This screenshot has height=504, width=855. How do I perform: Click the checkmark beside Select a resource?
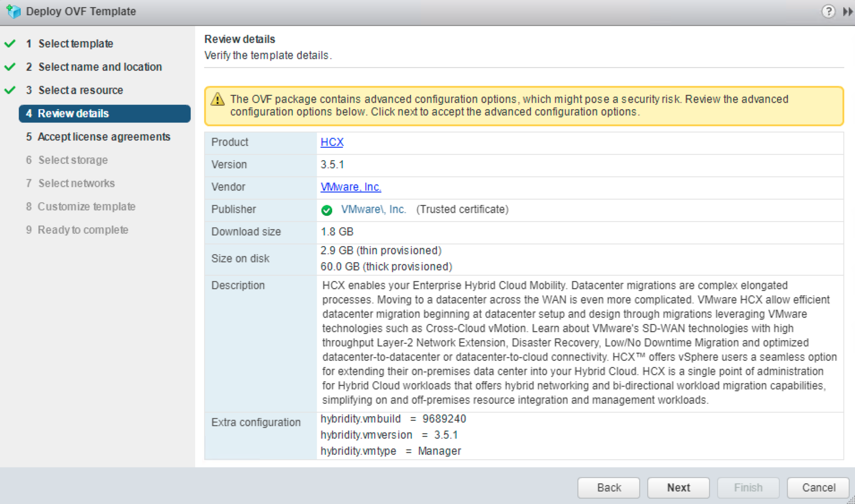pos(9,90)
